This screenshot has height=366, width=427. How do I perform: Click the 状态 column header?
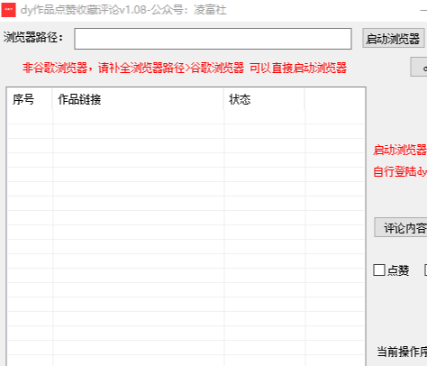(x=264, y=99)
